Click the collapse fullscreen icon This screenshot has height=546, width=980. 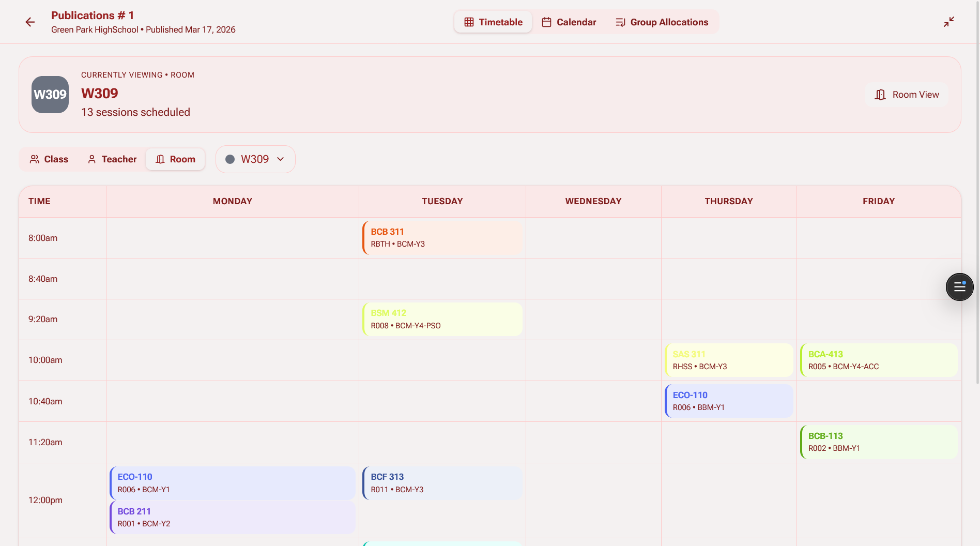(x=948, y=22)
